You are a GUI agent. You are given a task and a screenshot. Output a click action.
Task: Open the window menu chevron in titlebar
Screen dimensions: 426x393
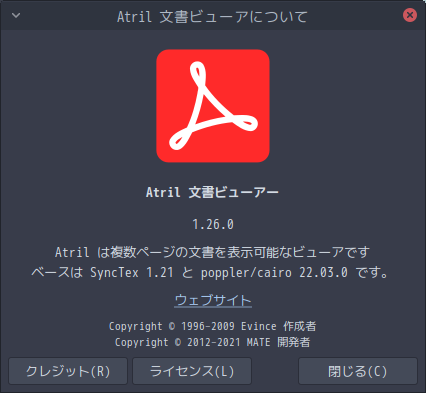16,15
